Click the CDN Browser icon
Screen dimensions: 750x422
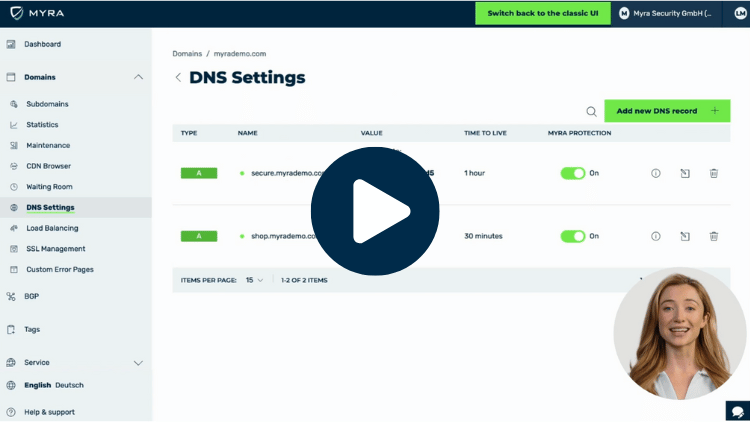coord(14,166)
